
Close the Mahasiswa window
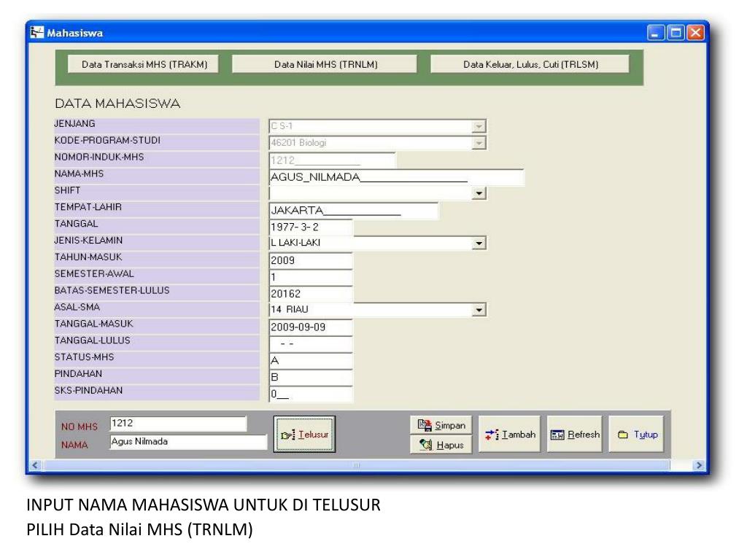pos(695,32)
